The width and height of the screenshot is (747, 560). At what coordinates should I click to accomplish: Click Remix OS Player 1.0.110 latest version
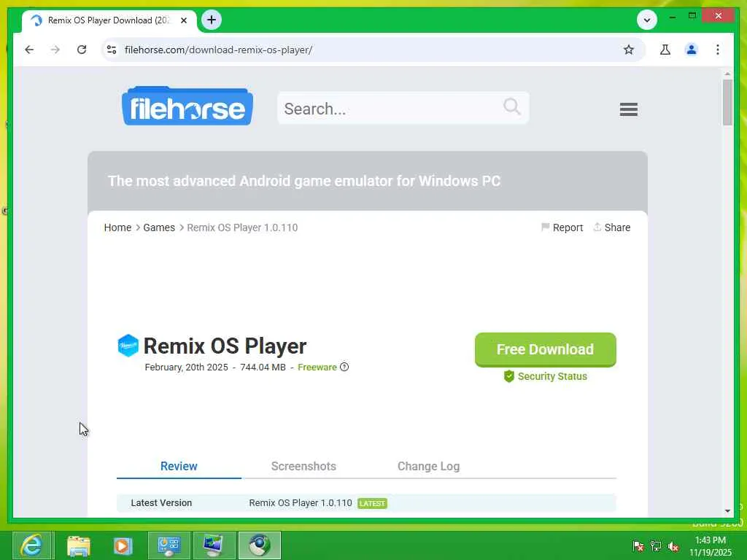click(300, 503)
